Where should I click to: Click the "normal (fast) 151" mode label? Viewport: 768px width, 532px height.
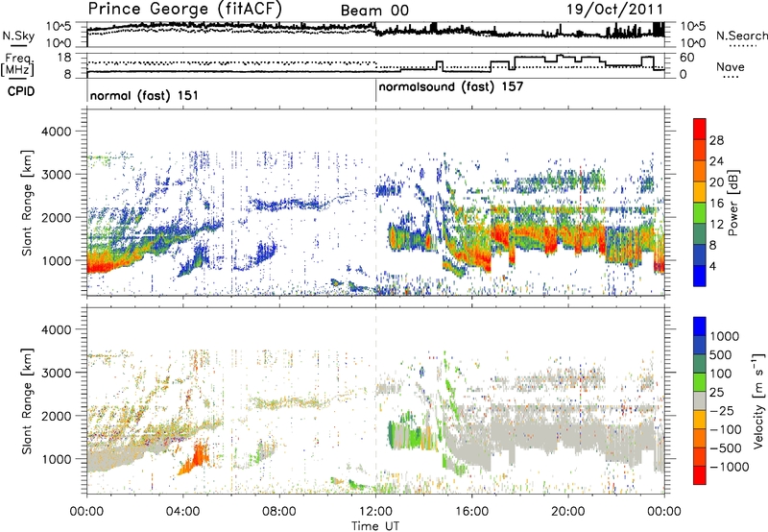tap(144, 95)
